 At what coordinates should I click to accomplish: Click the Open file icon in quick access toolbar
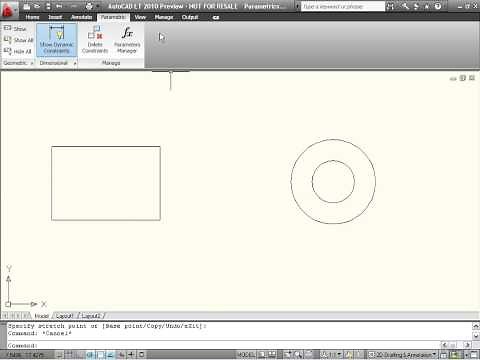coord(37,6)
